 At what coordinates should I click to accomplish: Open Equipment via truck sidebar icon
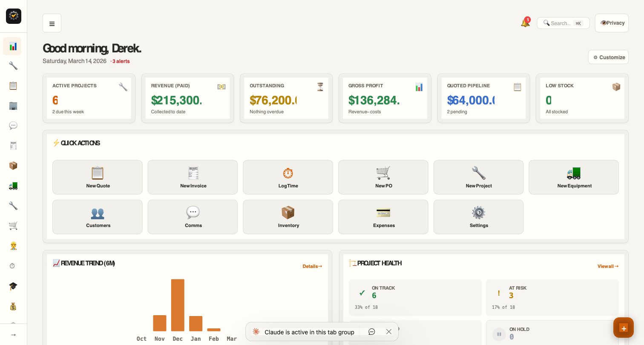(12, 185)
